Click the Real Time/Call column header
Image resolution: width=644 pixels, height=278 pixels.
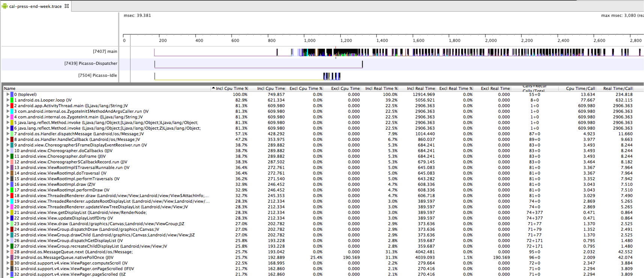click(x=617, y=88)
